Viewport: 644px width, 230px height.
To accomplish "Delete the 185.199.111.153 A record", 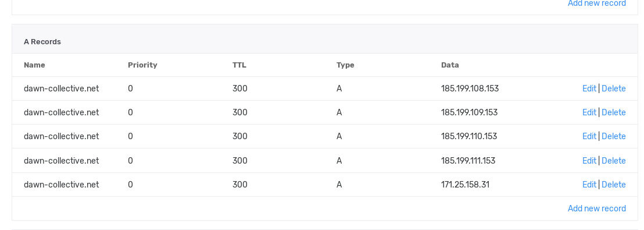I will [x=614, y=161].
